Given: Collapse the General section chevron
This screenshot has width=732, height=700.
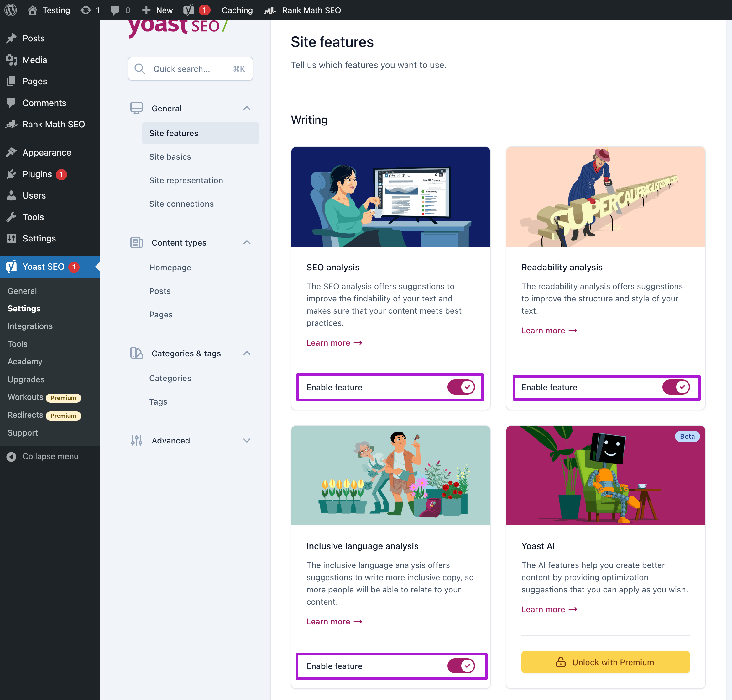Looking at the screenshot, I should pyautogui.click(x=247, y=108).
